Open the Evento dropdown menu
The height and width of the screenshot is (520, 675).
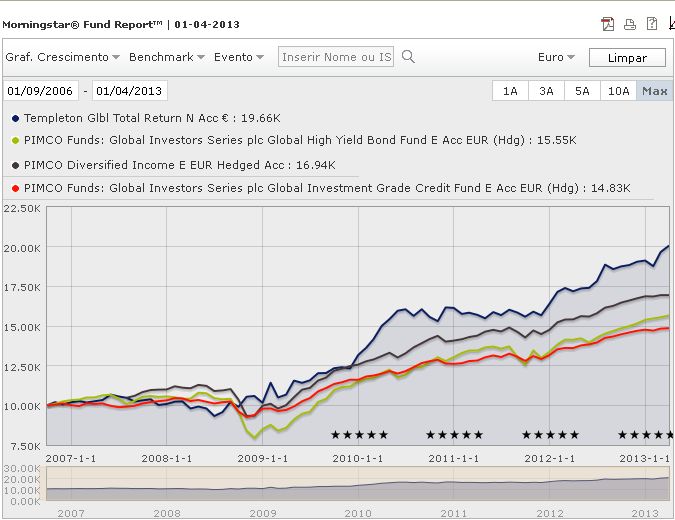pos(238,57)
